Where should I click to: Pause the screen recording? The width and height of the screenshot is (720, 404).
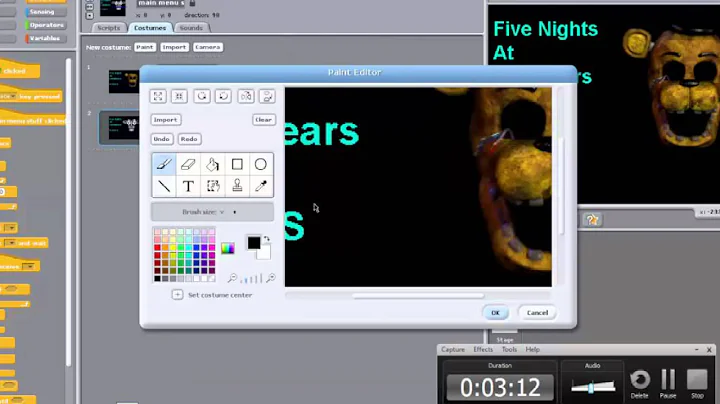pyautogui.click(x=668, y=384)
